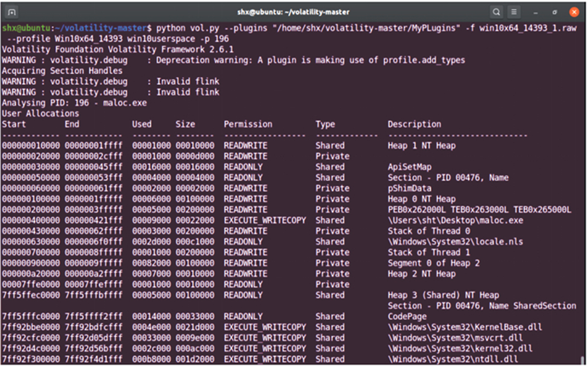Click the kernel32.dll path
This screenshot has width=588, height=367.
coord(460,348)
